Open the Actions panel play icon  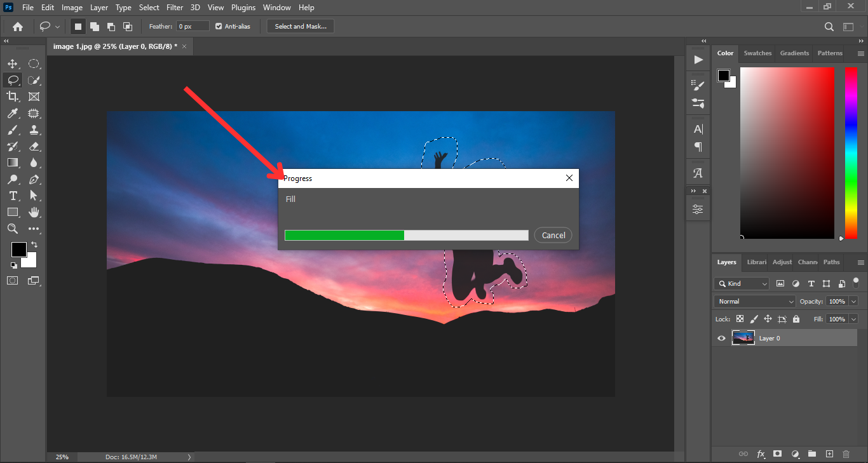pos(698,60)
